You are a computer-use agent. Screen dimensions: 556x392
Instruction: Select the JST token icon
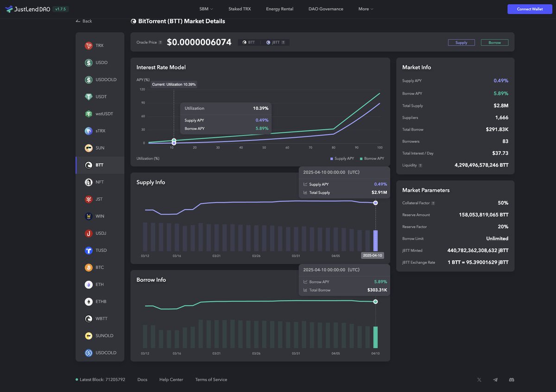[x=88, y=199]
